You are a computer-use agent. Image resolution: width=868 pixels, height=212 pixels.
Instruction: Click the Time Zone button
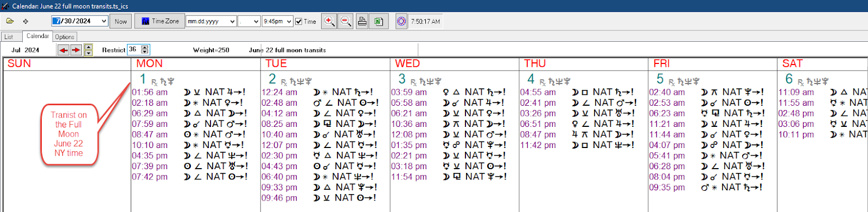tap(160, 21)
